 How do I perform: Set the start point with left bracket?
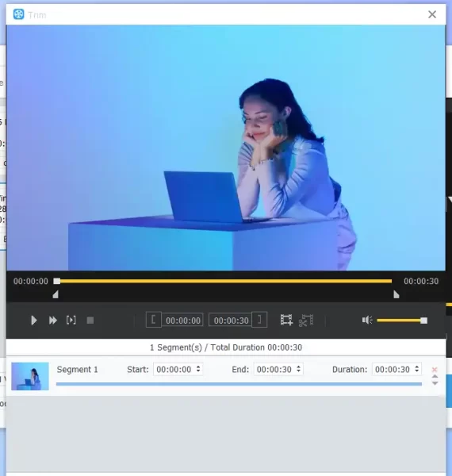point(154,320)
